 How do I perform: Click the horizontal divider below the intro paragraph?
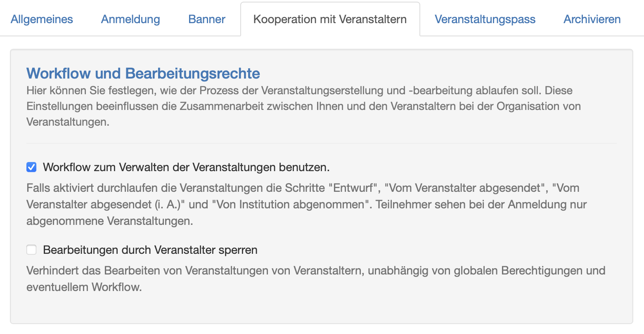pyautogui.click(x=321, y=143)
